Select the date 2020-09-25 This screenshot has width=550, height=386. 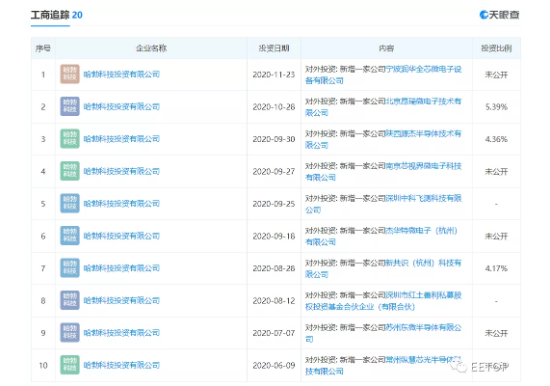pyautogui.click(x=274, y=204)
